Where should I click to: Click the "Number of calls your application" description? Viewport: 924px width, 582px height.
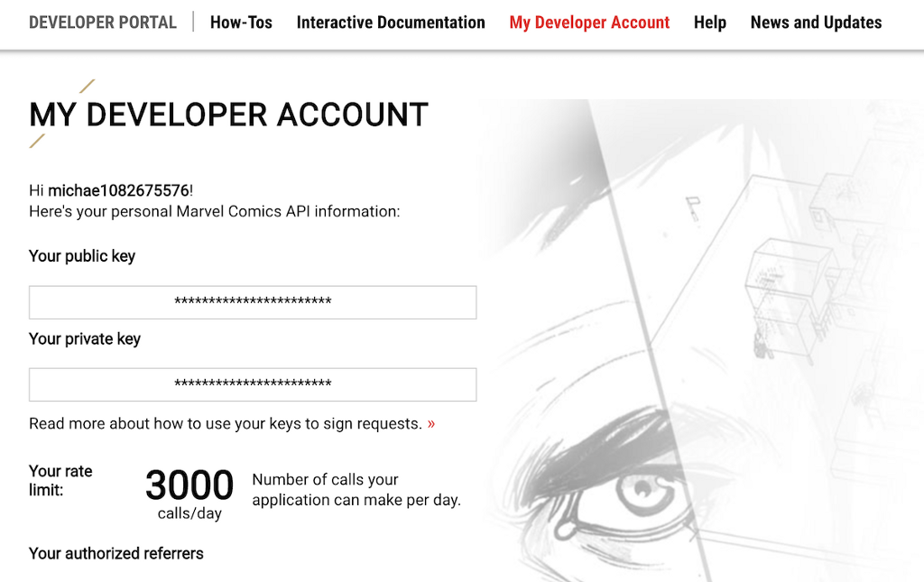[x=356, y=490]
